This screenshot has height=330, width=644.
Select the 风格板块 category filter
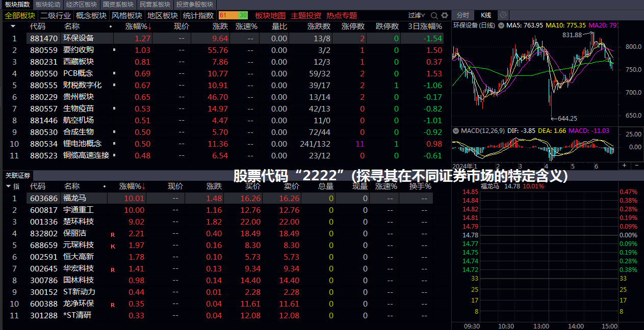(x=127, y=15)
